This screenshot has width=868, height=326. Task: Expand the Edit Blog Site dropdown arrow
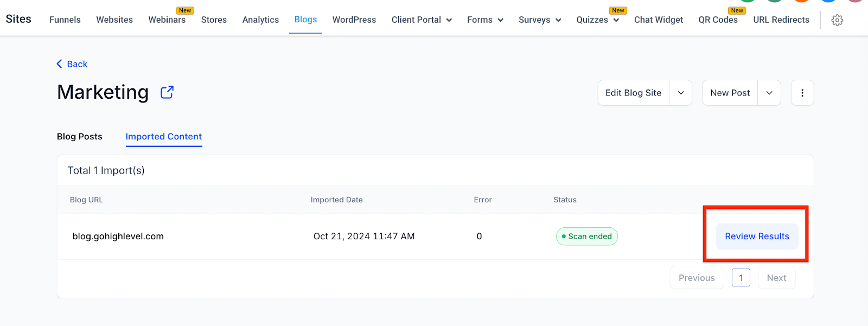coord(681,93)
